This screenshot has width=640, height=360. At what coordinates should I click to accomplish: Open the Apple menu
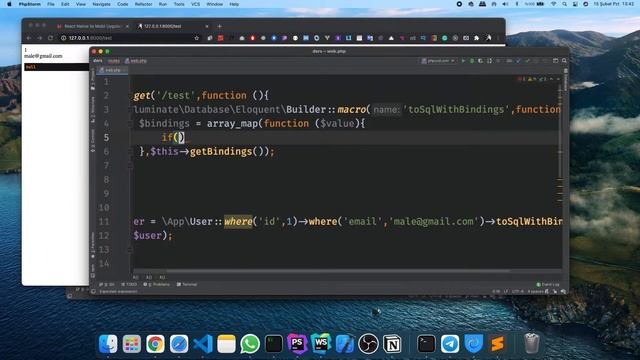(x=9, y=4)
